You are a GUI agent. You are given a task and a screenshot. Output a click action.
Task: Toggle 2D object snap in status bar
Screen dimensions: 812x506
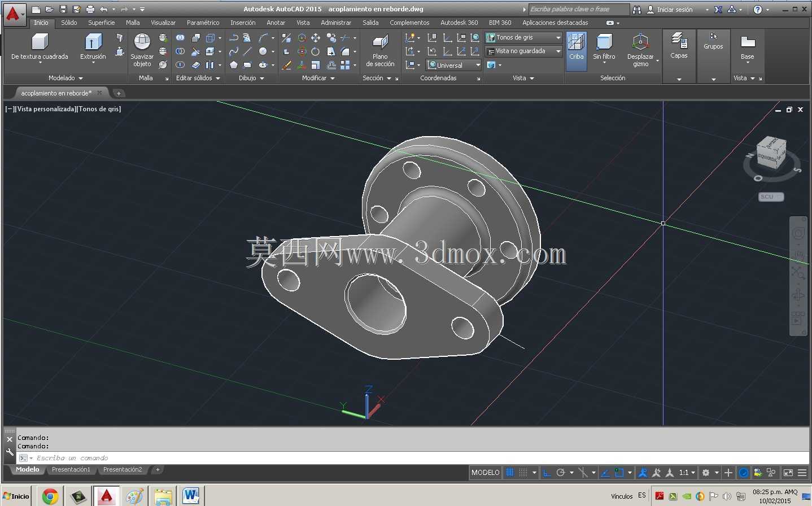tap(619, 473)
